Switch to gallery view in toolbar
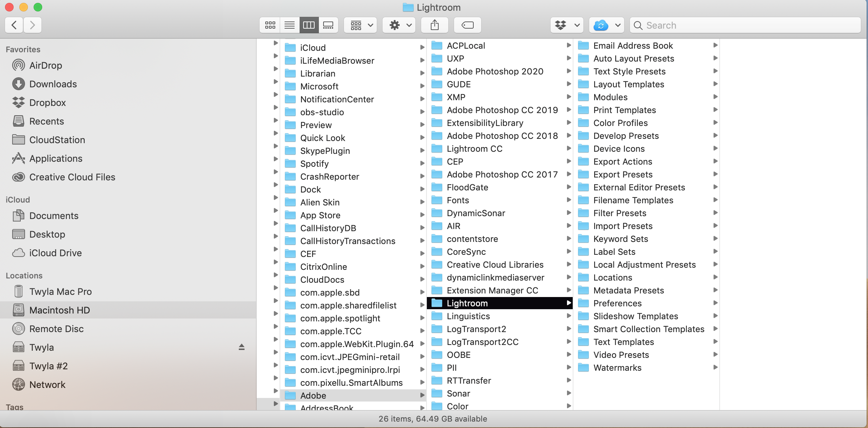This screenshot has height=428, width=868. point(328,25)
